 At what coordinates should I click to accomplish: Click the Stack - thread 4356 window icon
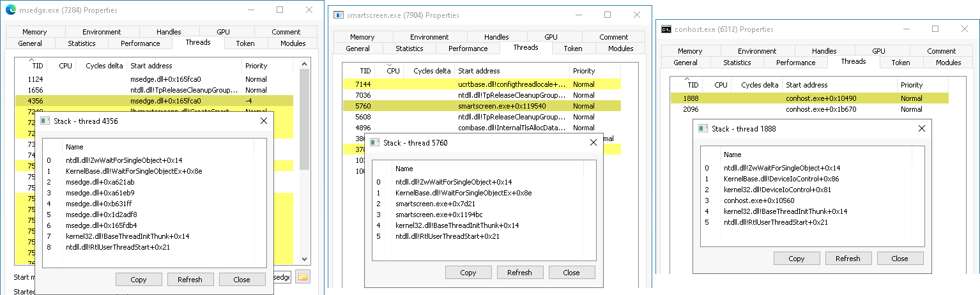pyautogui.click(x=45, y=121)
